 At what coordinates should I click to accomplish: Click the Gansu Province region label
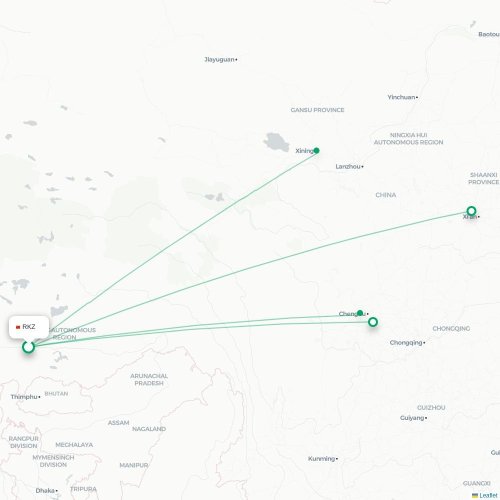click(x=317, y=110)
